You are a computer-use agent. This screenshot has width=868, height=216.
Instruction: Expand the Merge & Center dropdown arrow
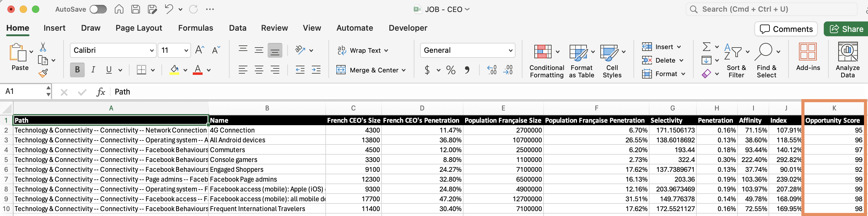[x=404, y=70]
